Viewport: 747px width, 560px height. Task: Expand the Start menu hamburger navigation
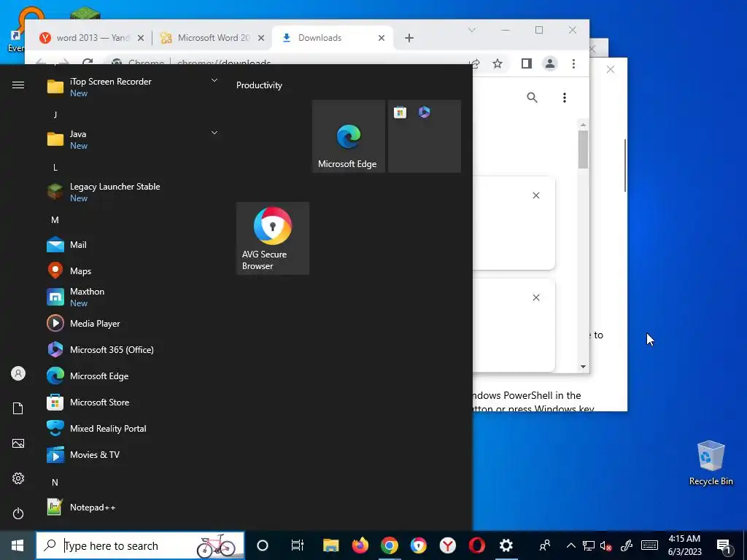18,85
